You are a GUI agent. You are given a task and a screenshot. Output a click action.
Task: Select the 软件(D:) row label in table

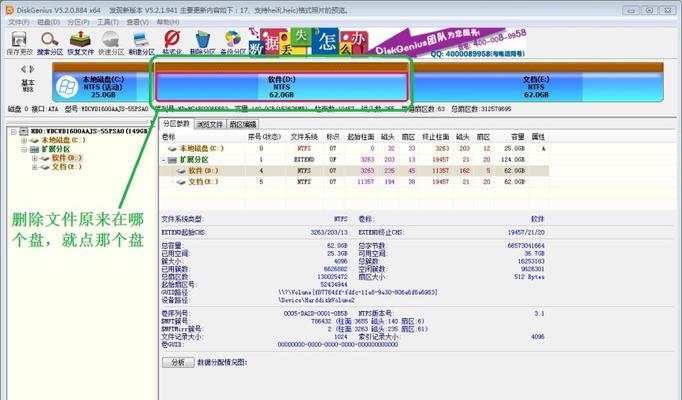pos(203,171)
